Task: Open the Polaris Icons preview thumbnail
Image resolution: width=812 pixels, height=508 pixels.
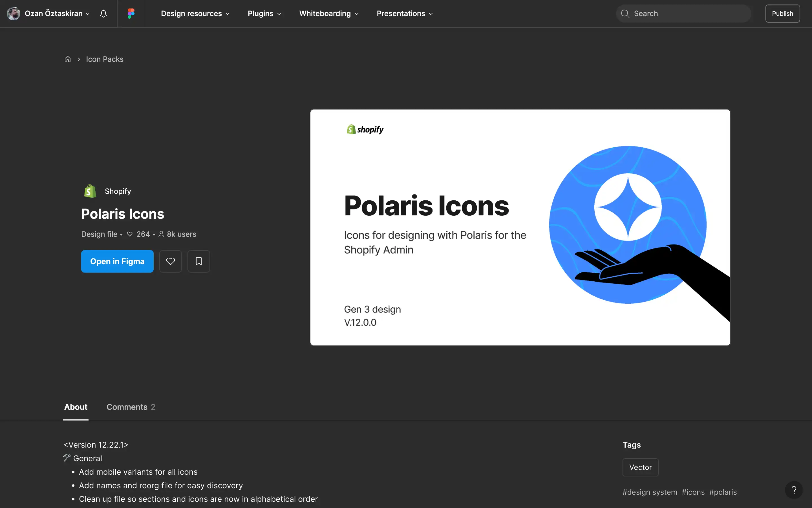Action: pyautogui.click(x=520, y=227)
